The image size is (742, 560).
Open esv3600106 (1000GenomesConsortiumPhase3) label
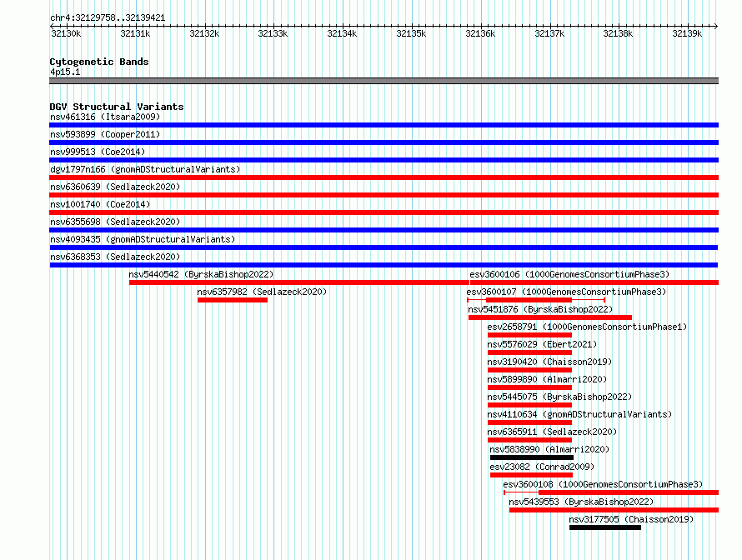(x=569, y=274)
